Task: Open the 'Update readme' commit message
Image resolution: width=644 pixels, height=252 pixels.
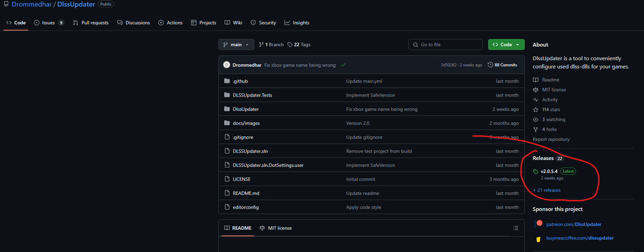Action: click(x=363, y=193)
